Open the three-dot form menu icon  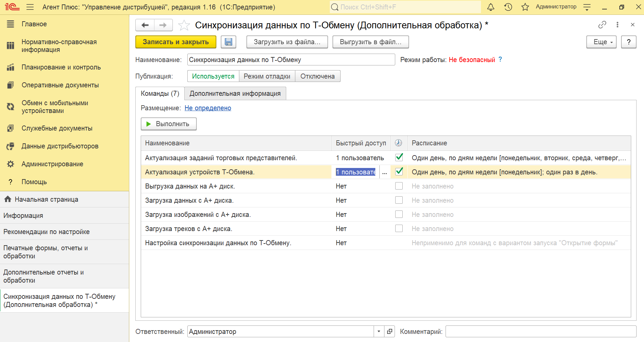(x=617, y=25)
